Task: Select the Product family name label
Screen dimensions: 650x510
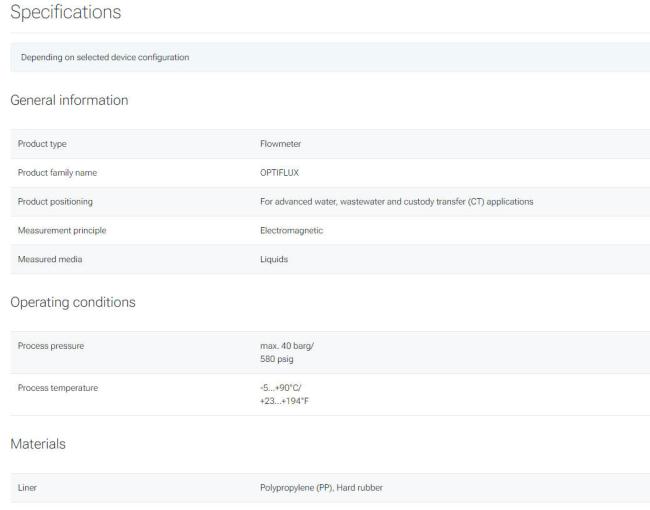Action: click(x=57, y=172)
